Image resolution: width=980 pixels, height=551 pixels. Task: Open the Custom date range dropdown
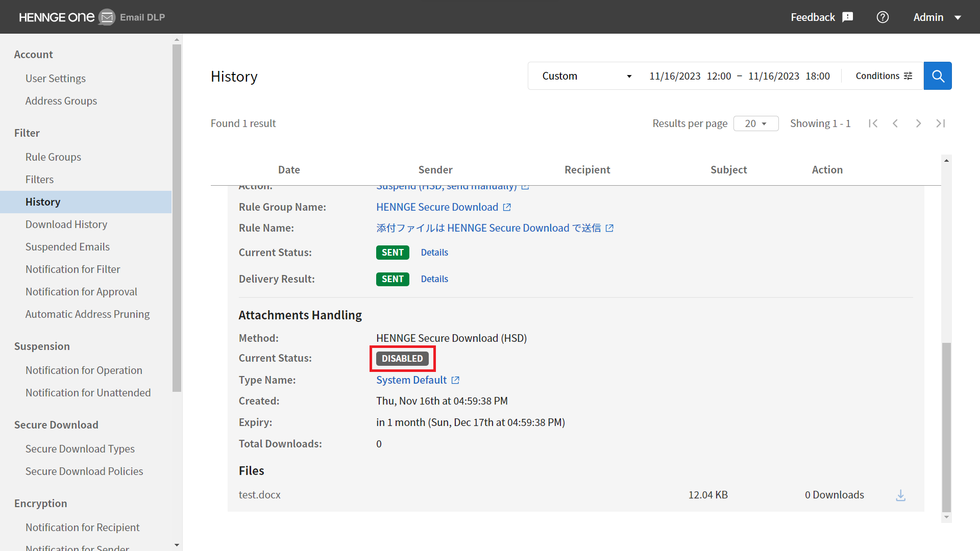pyautogui.click(x=586, y=76)
